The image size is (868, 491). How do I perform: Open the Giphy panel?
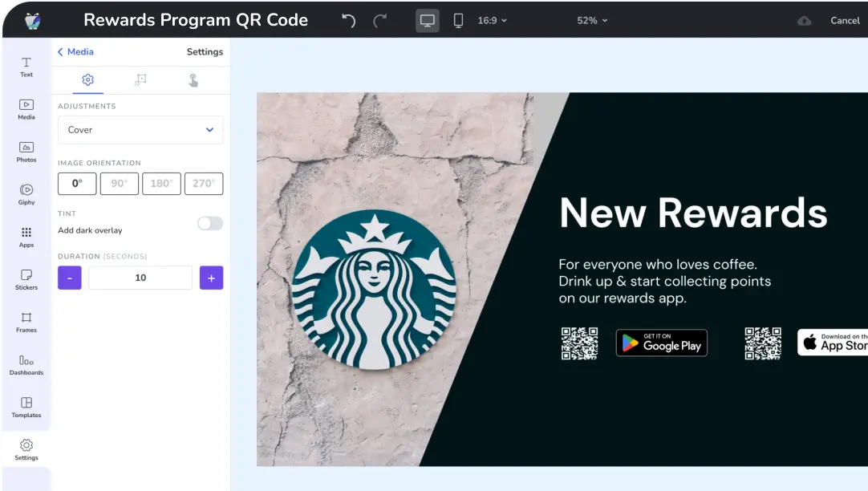pos(26,195)
